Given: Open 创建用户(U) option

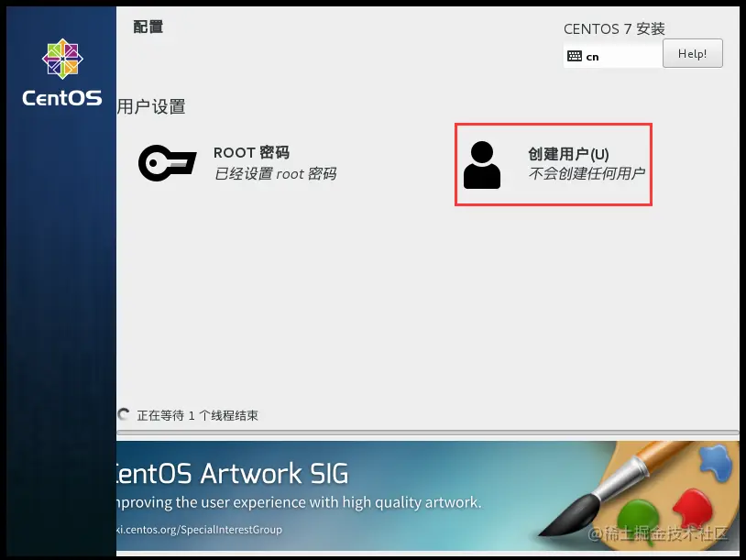Looking at the screenshot, I should pos(554,165).
